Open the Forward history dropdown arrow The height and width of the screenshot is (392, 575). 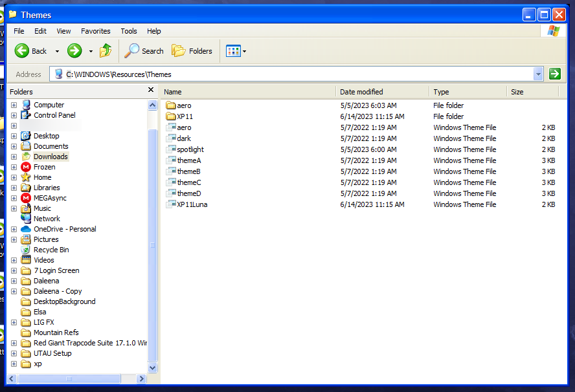pos(91,51)
